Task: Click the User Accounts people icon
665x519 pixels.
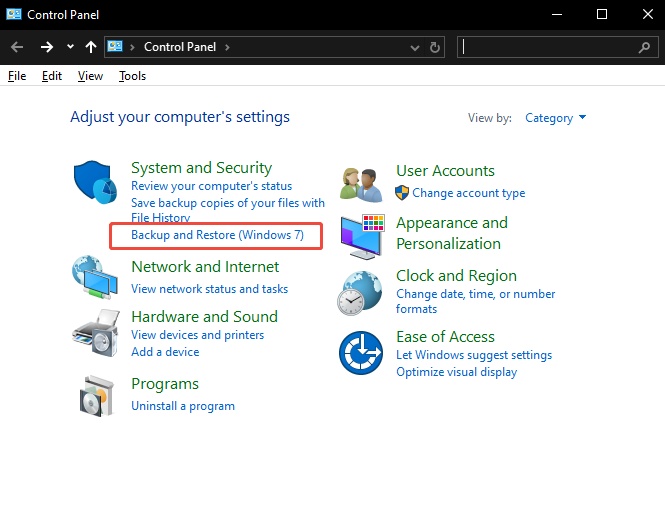Action: (x=361, y=184)
